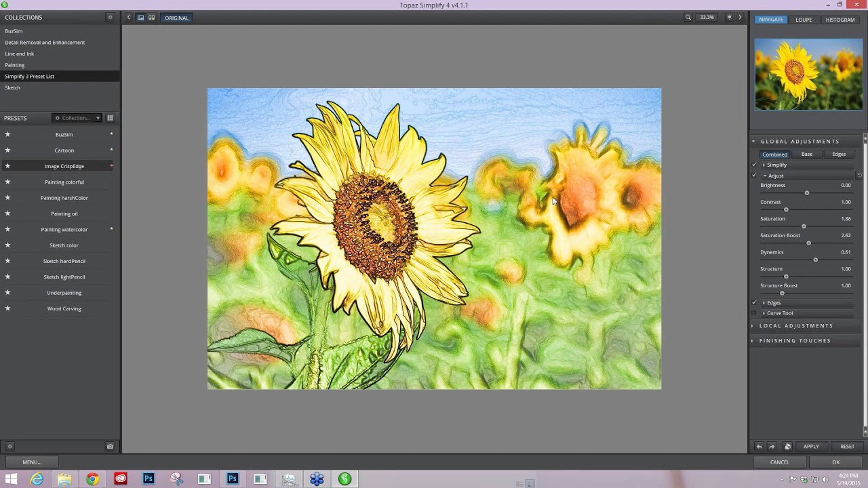Switch to the Navigate tab

[x=771, y=20]
